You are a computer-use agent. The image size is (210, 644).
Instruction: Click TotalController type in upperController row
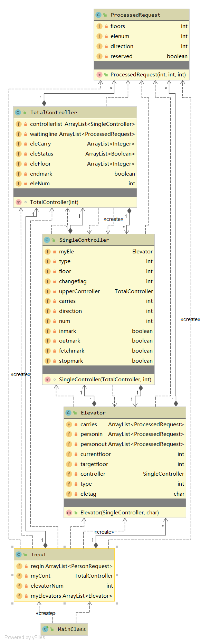coord(134,291)
